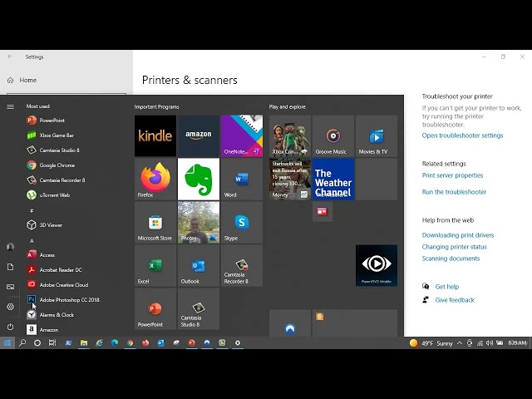The image size is (532, 399).
Task: Open the Camtasia Recorder 8 tile
Action: click(242, 265)
